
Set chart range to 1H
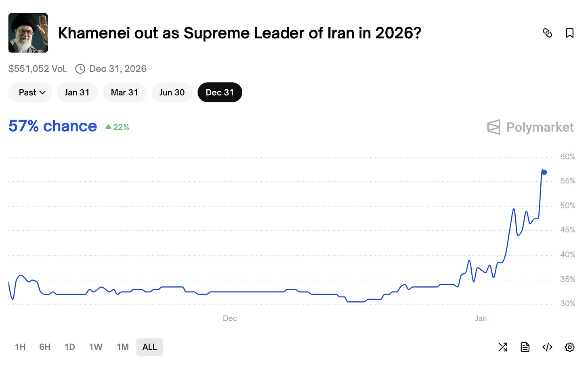point(20,347)
